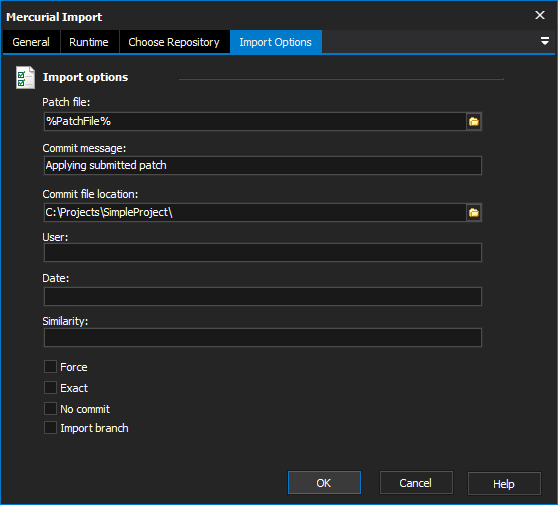Click the "Import options" heading text
The height and width of the screenshot is (505, 558).
85,77
